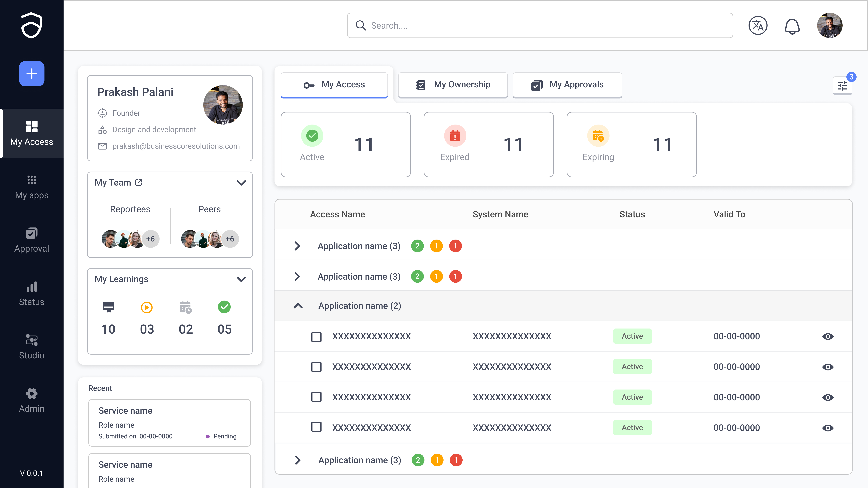Click the language translate icon
Image resolution: width=868 pixels, height=488 pixels.
(x=758, y=25)
